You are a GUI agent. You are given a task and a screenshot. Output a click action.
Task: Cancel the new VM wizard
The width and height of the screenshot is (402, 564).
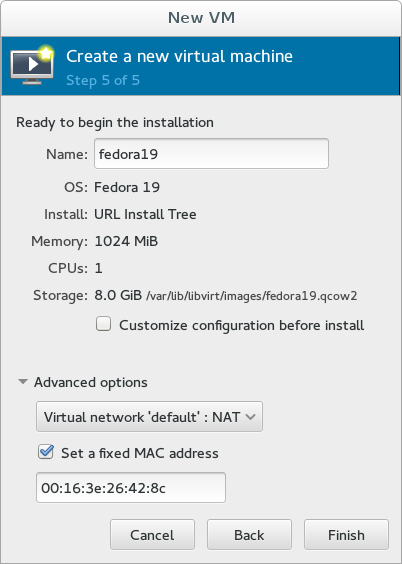[x=152, y=535]
